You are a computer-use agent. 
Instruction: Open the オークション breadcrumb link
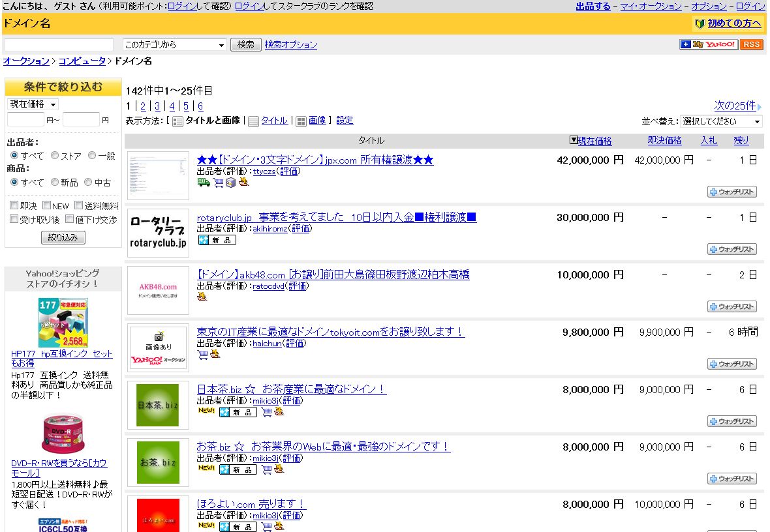point(26,61)
